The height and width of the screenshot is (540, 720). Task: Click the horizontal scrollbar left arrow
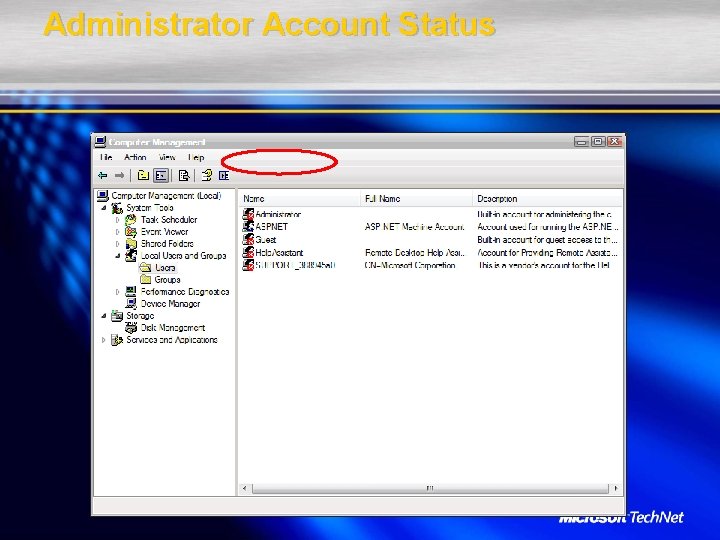pyautogui.click(x=245, y=488)
